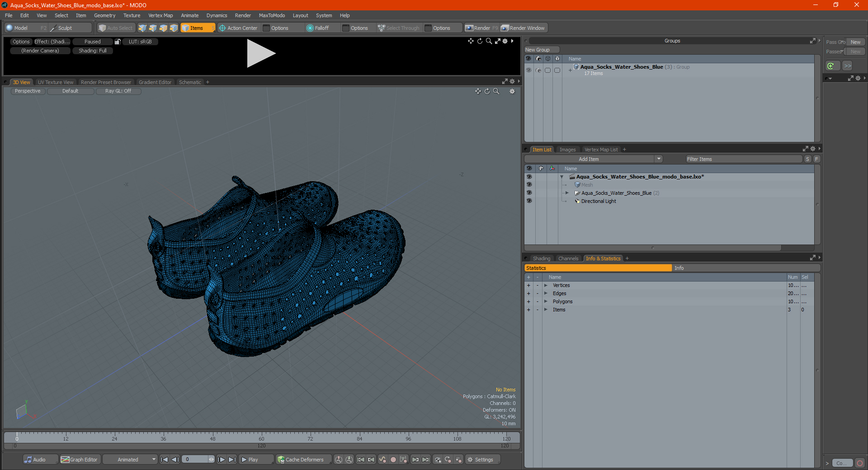Screen dimensions: 868x470
Task: Activate the Sculpt mode button
Action: coord(70,28)
